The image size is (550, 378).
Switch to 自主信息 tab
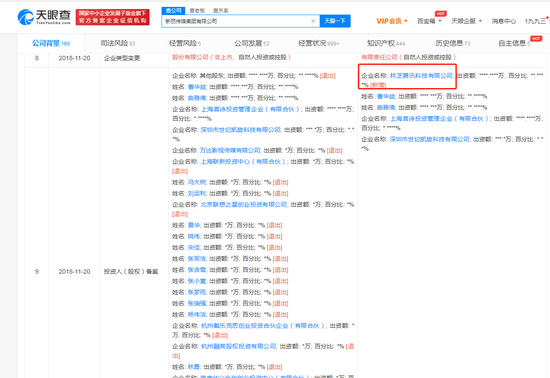514,43
